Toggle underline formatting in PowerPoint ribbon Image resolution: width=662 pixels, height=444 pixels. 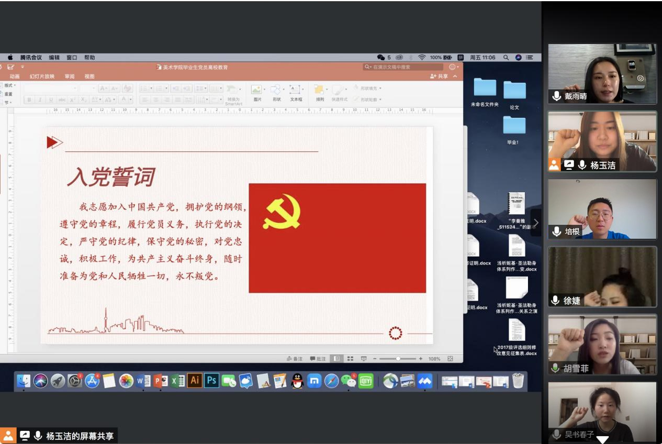click(x=51, y=100)
